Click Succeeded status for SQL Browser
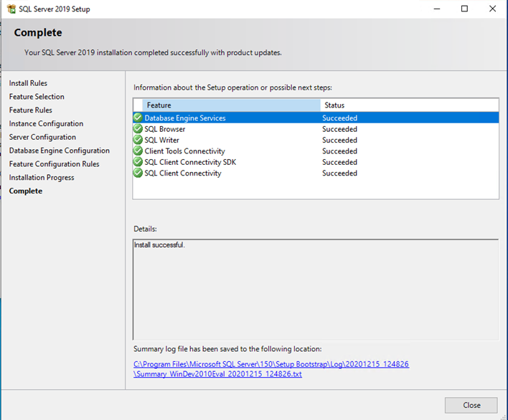 339,129
